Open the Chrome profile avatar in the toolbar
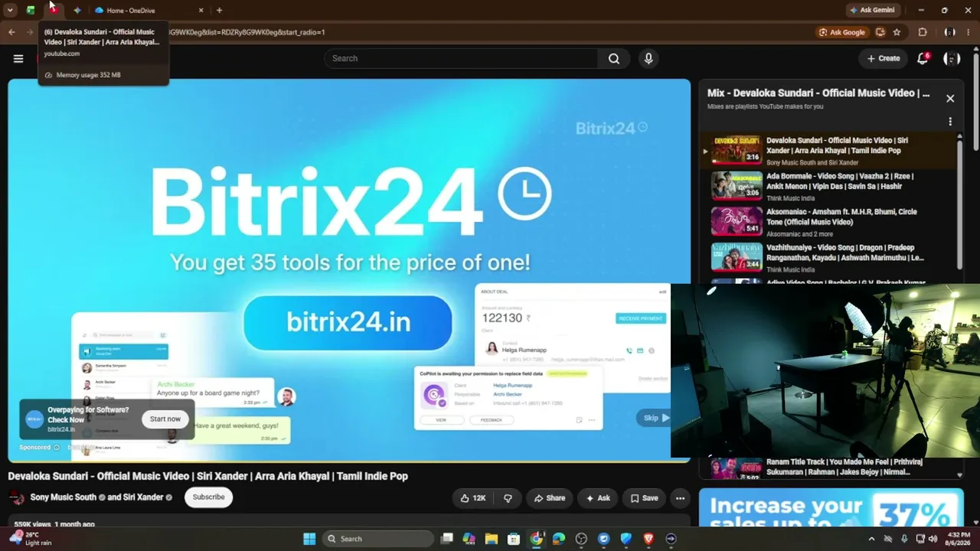The height and width of the screenshot is (551, 980). pos(949,32)
